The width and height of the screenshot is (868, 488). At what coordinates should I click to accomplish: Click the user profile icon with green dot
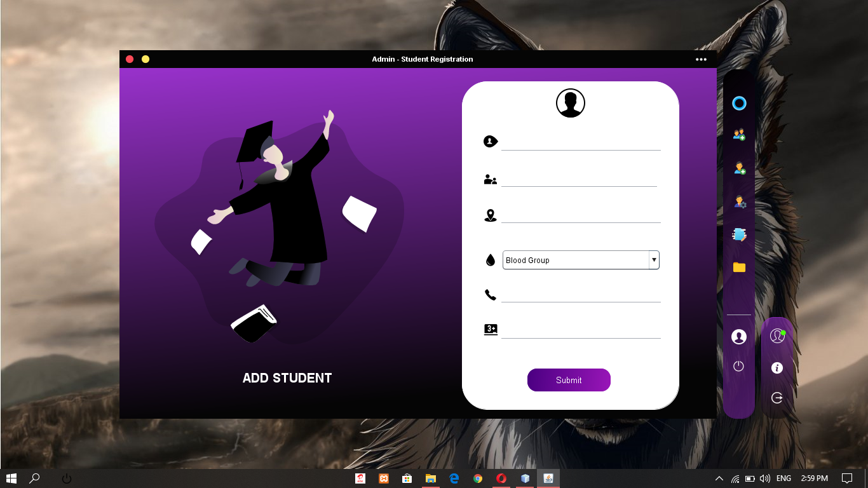pos(776,336)
